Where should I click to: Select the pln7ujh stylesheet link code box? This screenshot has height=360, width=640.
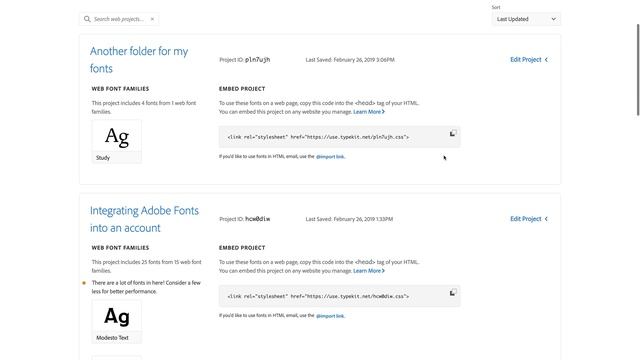click(339, 137)
